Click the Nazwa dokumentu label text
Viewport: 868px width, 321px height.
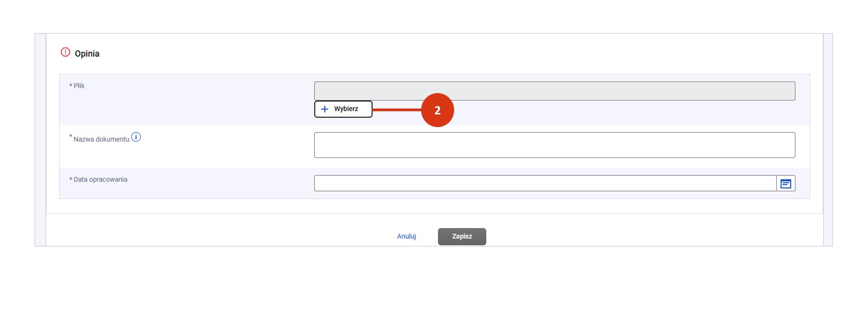101,139
